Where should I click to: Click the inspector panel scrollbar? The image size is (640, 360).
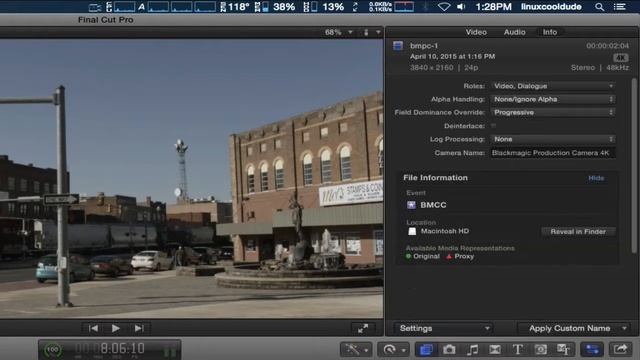pos(634,165)
